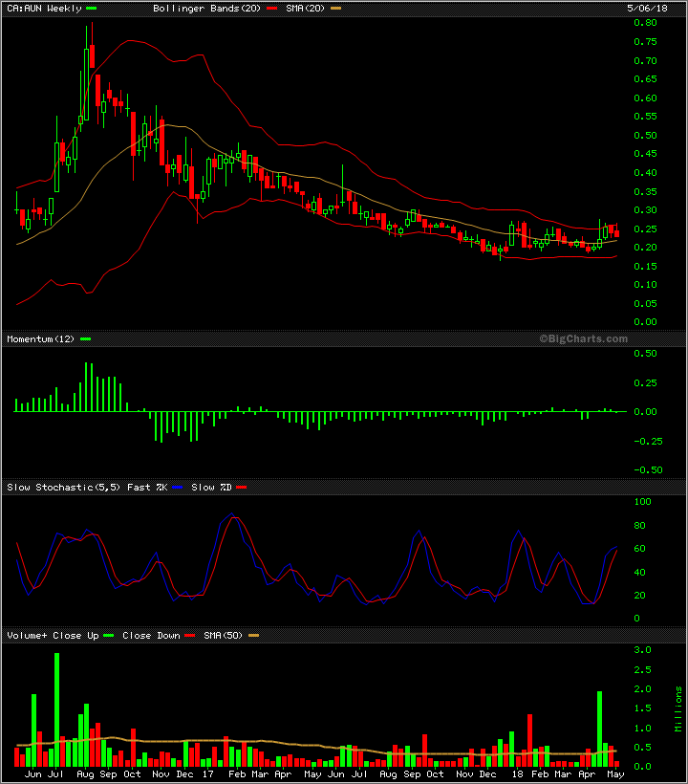Select the Momentum(12) panel label
The height and width of the screenshot is (784, 688).
tap(40, 339)
